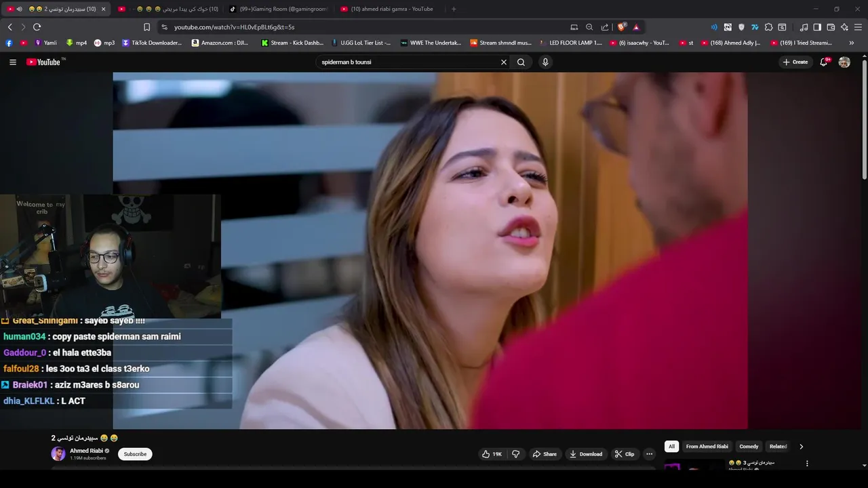Screen dimensions: 868x488
Task: Show more filter chips with right arrow
Action: pos(801,447)
